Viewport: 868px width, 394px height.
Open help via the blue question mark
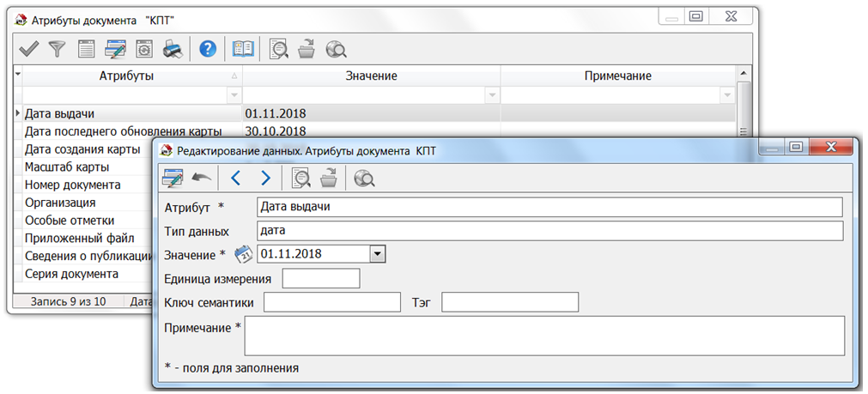(207, 50)
